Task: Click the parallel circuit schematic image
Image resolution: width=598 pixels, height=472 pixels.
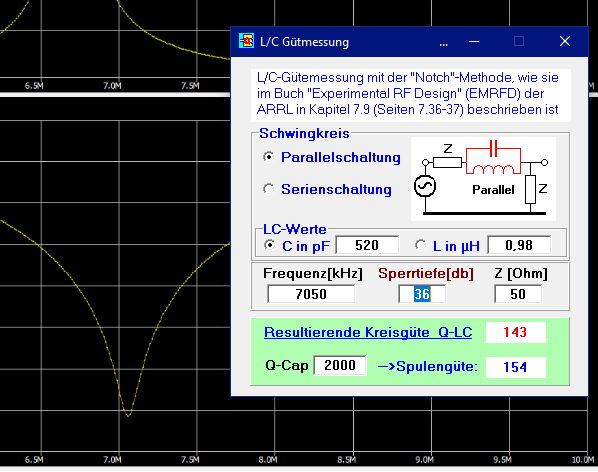Action: 483,179
